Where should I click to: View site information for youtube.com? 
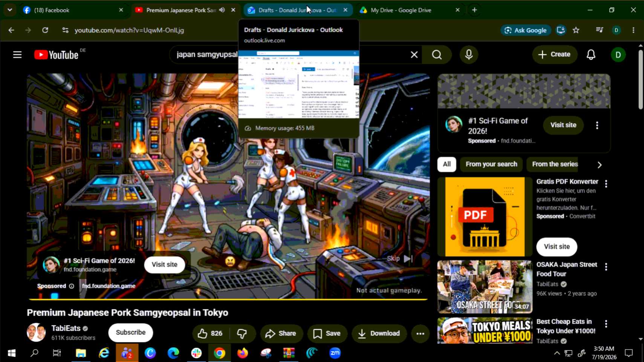(65, 30)
